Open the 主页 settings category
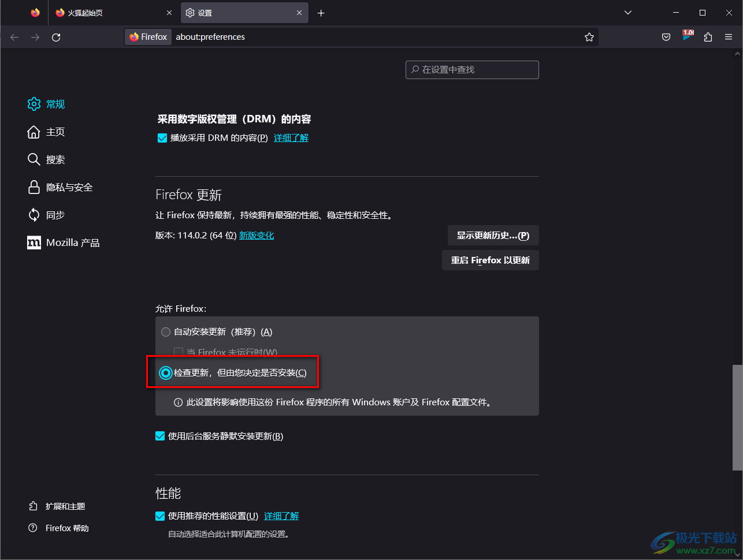The height and width of the screenshot is (560, 743). tap(46, 132)
